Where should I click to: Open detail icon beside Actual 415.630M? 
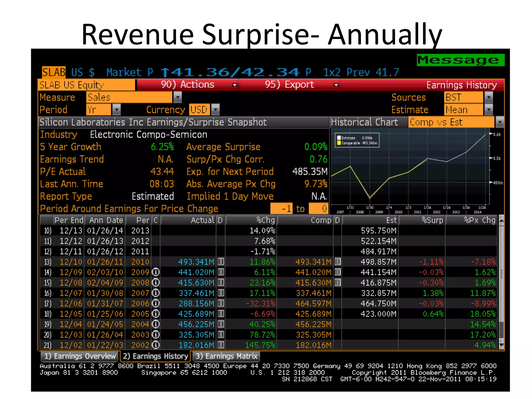221,282
